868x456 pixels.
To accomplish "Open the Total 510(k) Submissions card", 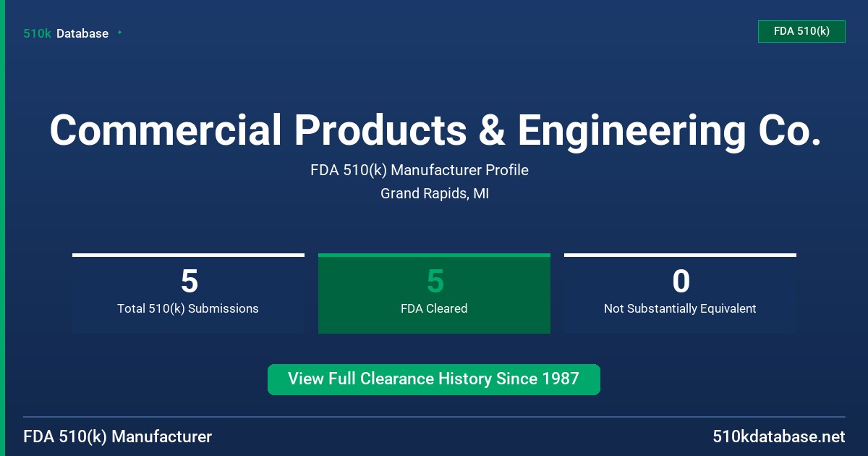I will click(188, 293).
